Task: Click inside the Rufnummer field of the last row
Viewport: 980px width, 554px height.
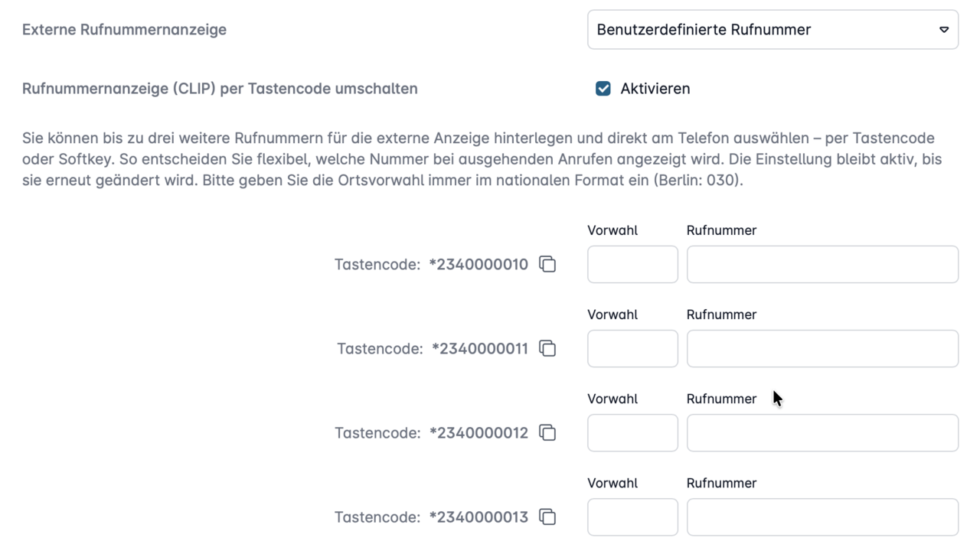Action: click(822, 517)
